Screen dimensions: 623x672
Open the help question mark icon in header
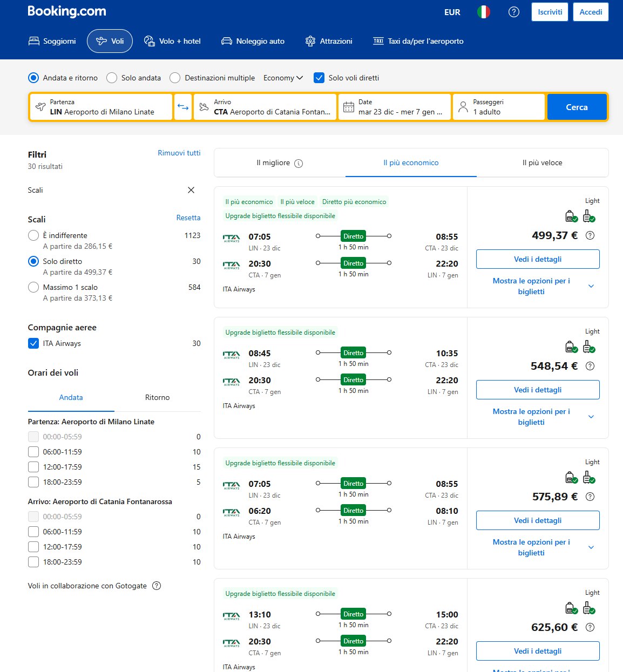tap(513, 12)
